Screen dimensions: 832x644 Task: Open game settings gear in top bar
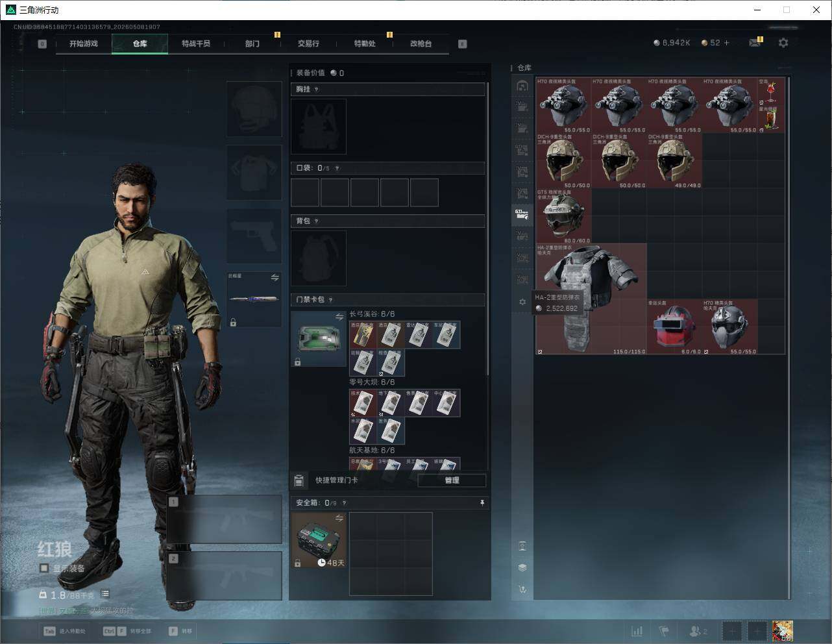[x=783, y=43]
